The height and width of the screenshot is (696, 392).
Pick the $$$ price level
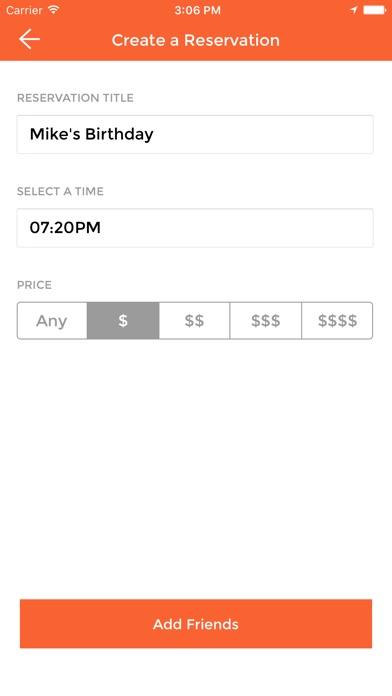tap(265, 320)
